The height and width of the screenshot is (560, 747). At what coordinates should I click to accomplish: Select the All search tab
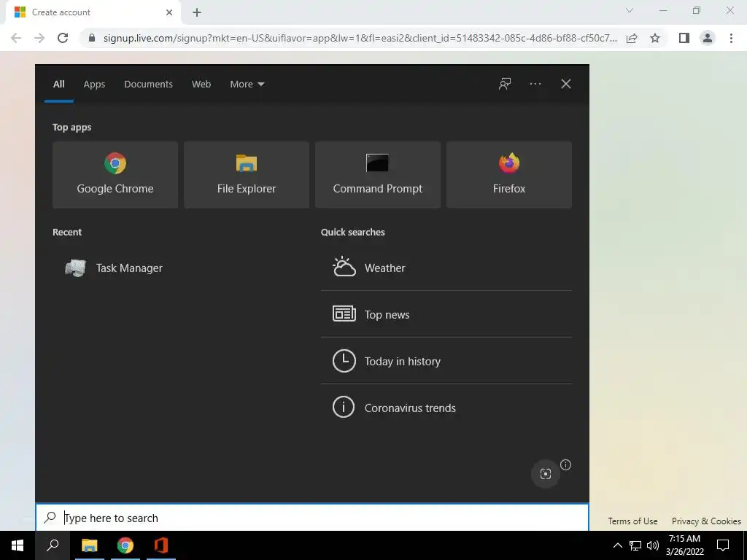click(x=59, y=85)
